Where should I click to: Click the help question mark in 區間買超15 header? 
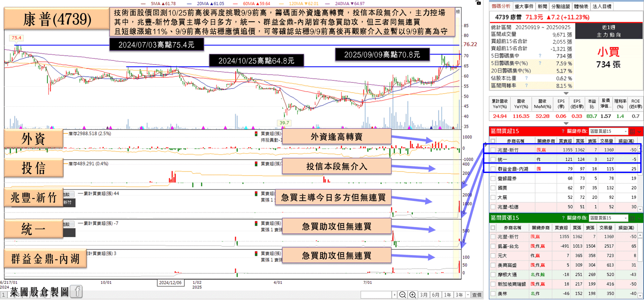pos(563,131)
